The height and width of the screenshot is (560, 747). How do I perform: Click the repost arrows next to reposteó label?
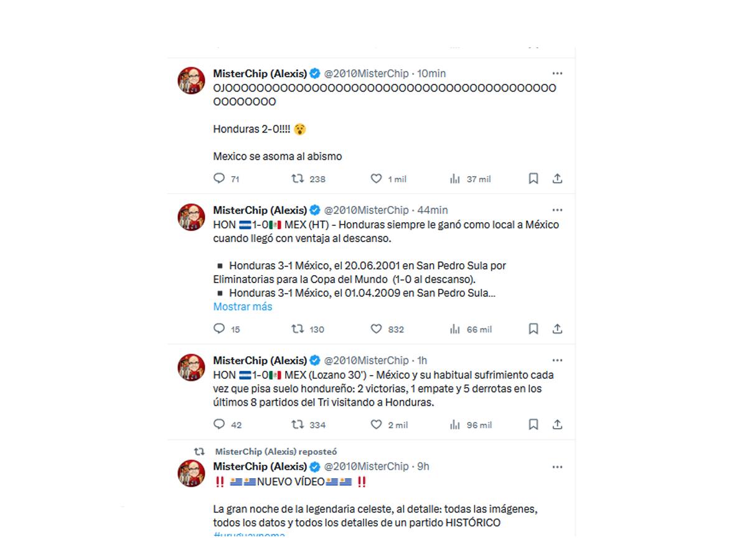[x=199, y=452]
